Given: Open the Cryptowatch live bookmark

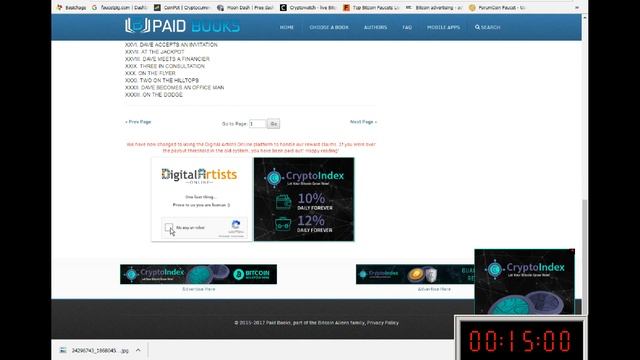Looking at the screenshot, I should point(309,7).
